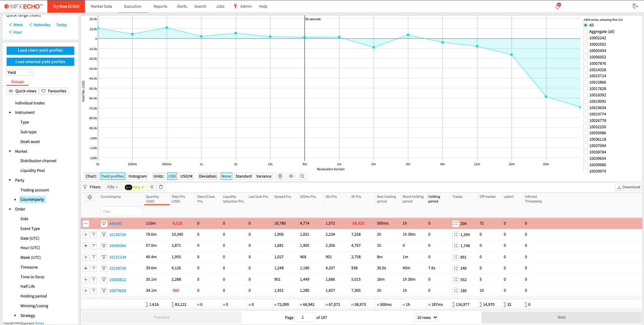The height and width of the screenshot is (325, 644).
Task: Open the Execution menu
Action: [133, 6]
